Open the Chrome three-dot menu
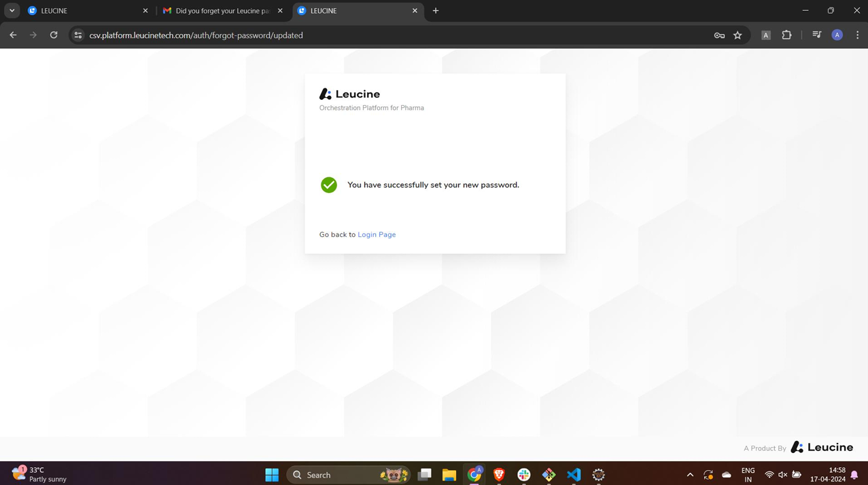 tap(857, 35)
